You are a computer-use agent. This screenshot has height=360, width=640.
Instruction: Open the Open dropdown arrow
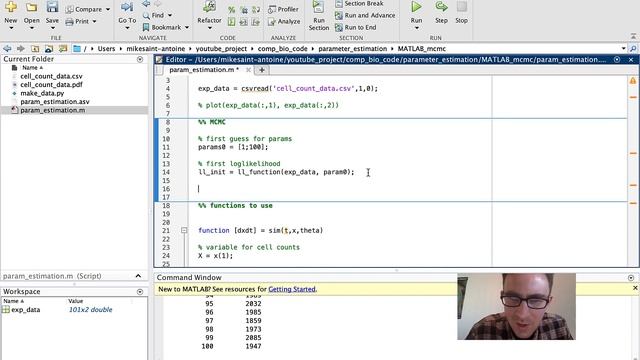31,28
